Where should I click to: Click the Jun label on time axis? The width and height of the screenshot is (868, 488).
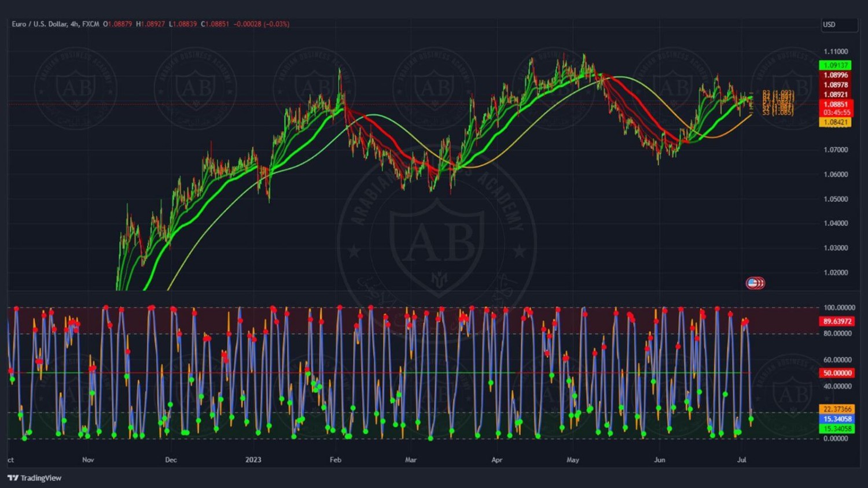(660, 460)
